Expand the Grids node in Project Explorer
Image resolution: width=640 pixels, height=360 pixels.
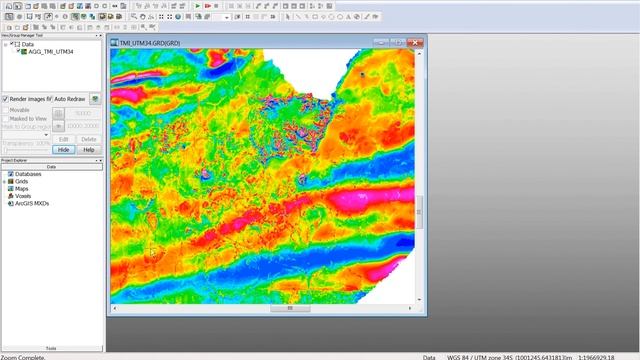[4, 182]
